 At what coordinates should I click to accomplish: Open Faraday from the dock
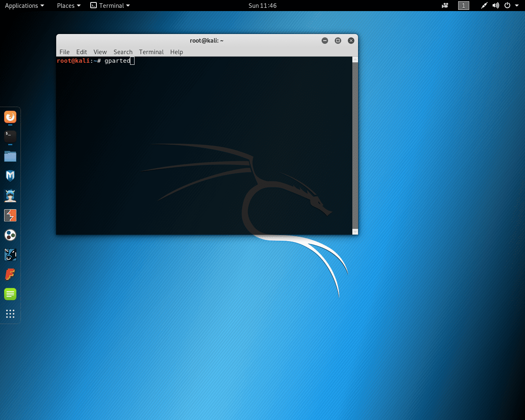click(10, 274)
